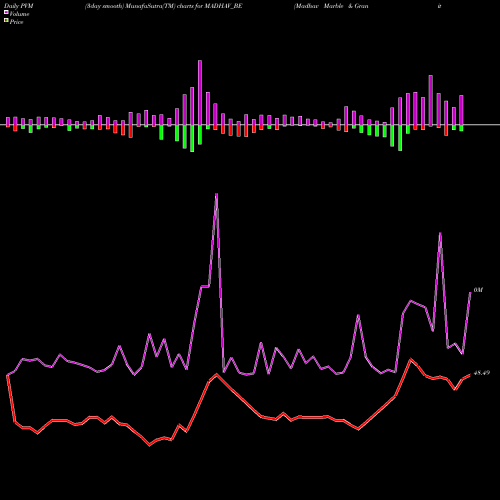The image size is (500, 500).
Task: Click the 0M volume end label
Action: point(478,290)
